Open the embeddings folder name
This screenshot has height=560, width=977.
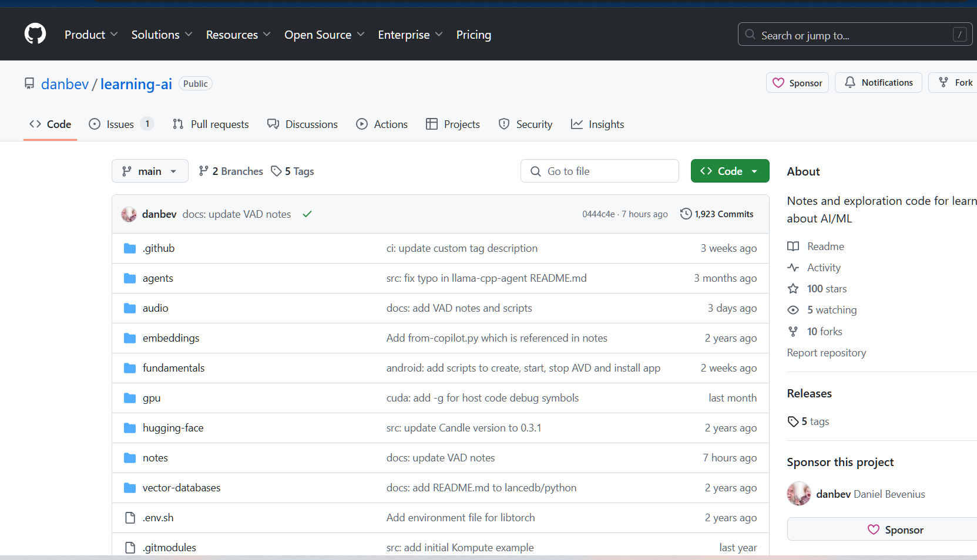point(171,338)
